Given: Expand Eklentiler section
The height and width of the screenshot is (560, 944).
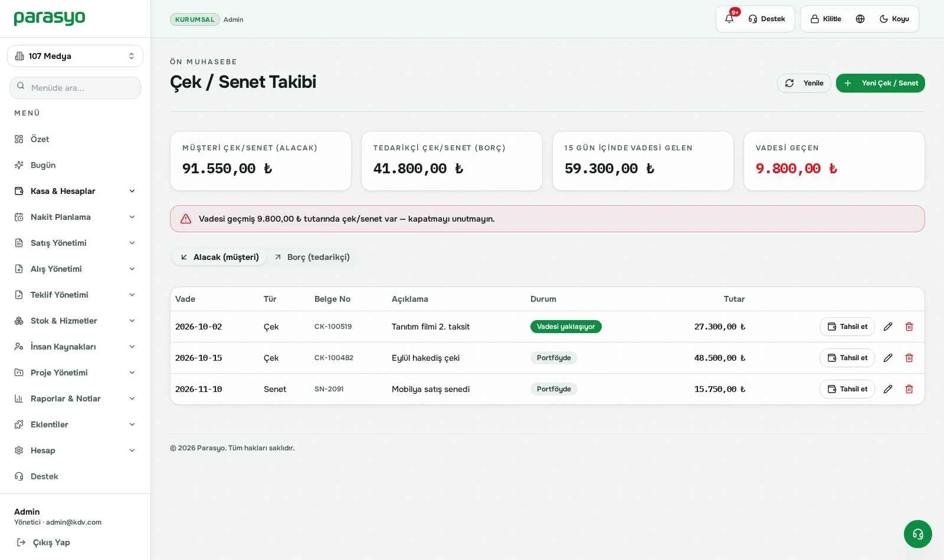Looking at the screenshot, I should tap(76, 424).
